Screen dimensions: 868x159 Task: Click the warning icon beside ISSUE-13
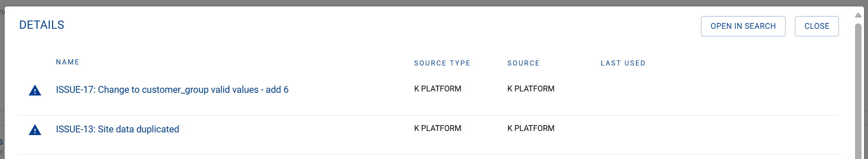[x=35, y=130]
